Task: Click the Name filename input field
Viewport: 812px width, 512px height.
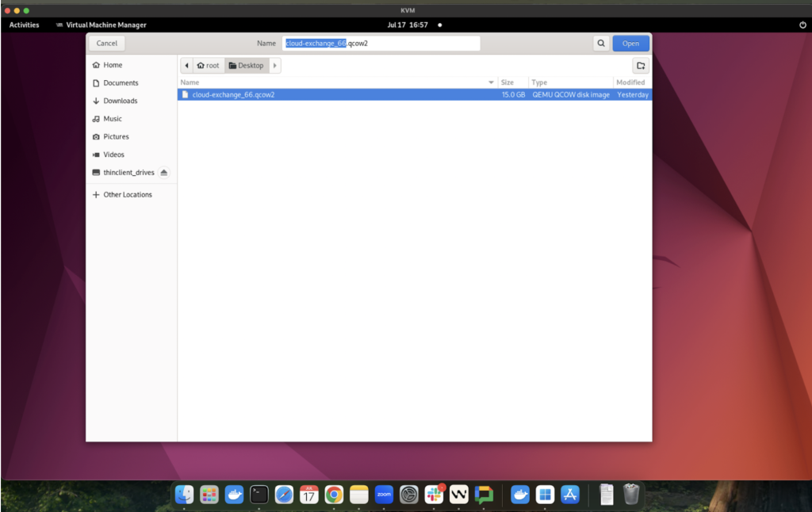Action: (381, 44)
